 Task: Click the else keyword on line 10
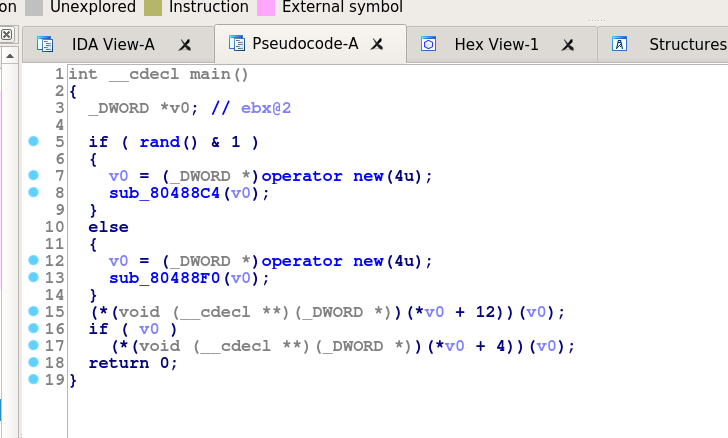click(x=109, y=227)
